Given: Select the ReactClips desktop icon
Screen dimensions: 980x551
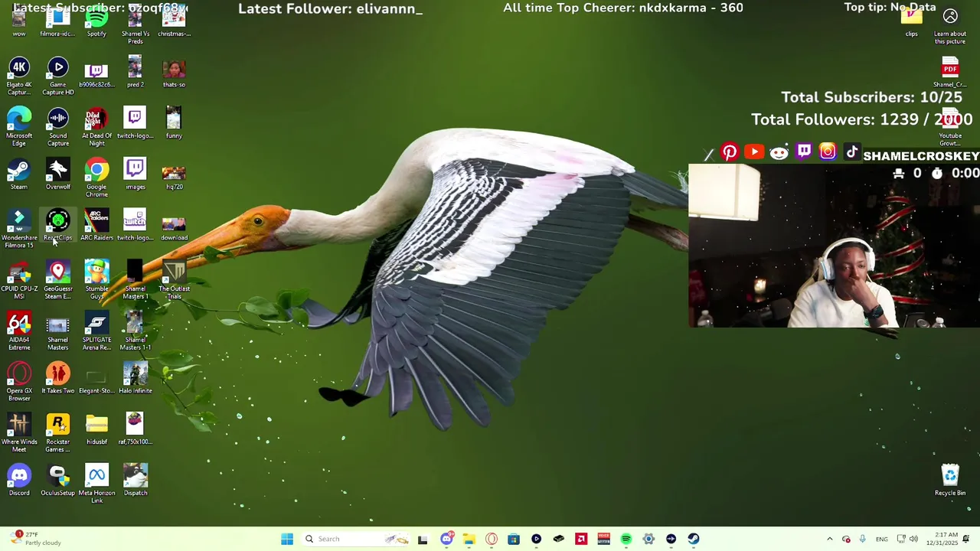Looking at the screenshot, I should coord(58,226).
